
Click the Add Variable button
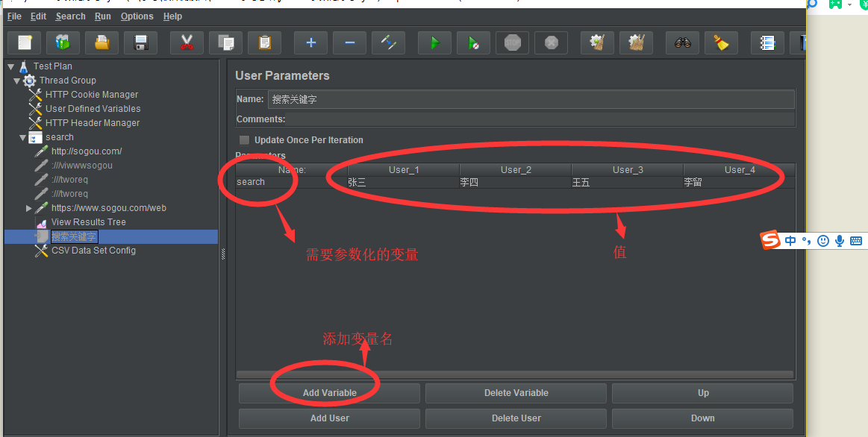click(329, 393)
